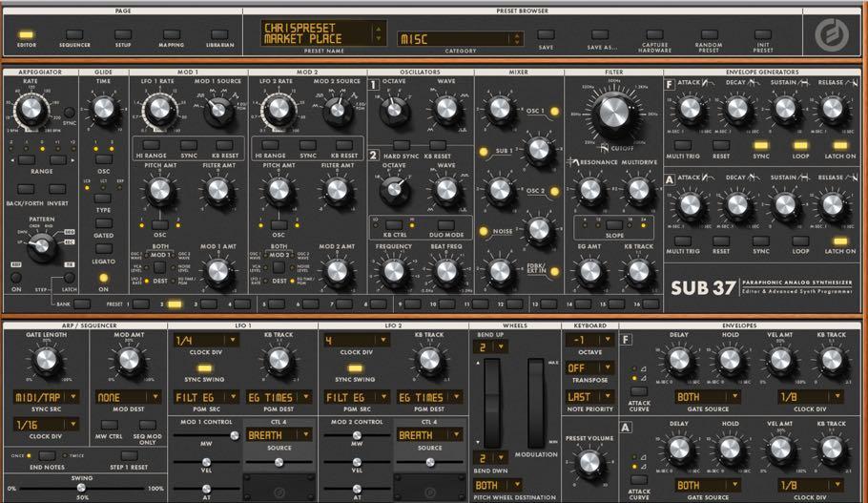The image size is (868, 503).
Task: Click the Preset Volume knob
Action: click(589, 464)
